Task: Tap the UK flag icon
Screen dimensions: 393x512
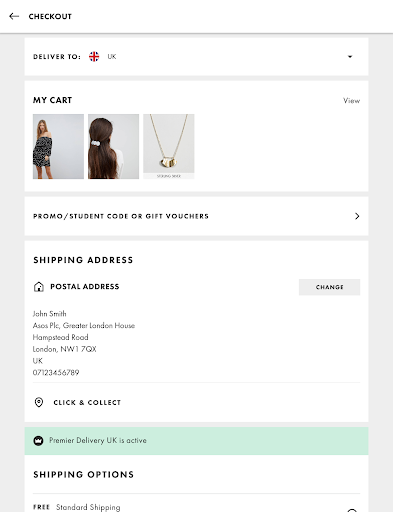Action: [x=94, y=57]
